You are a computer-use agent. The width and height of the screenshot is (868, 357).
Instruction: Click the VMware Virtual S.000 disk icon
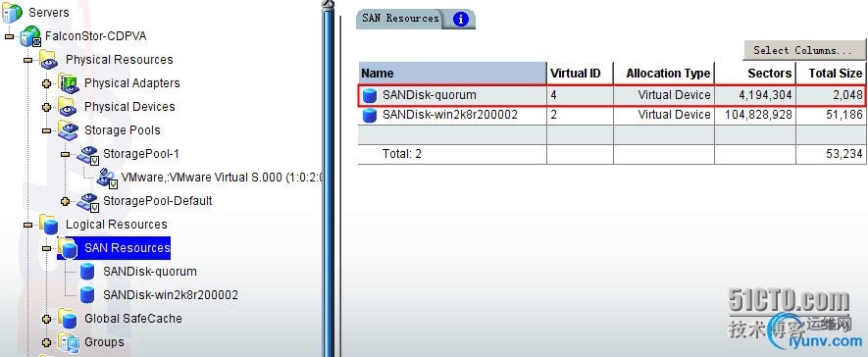pos(106,178)
